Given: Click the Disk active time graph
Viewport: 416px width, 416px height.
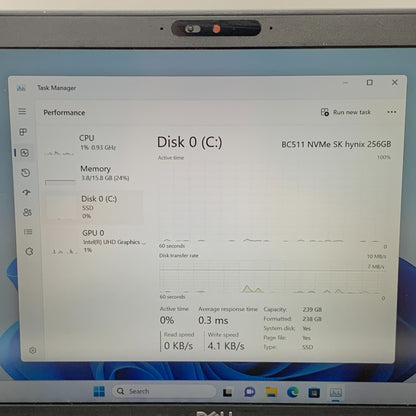Looking at the screenshot, I should click(x=272, y=202).
